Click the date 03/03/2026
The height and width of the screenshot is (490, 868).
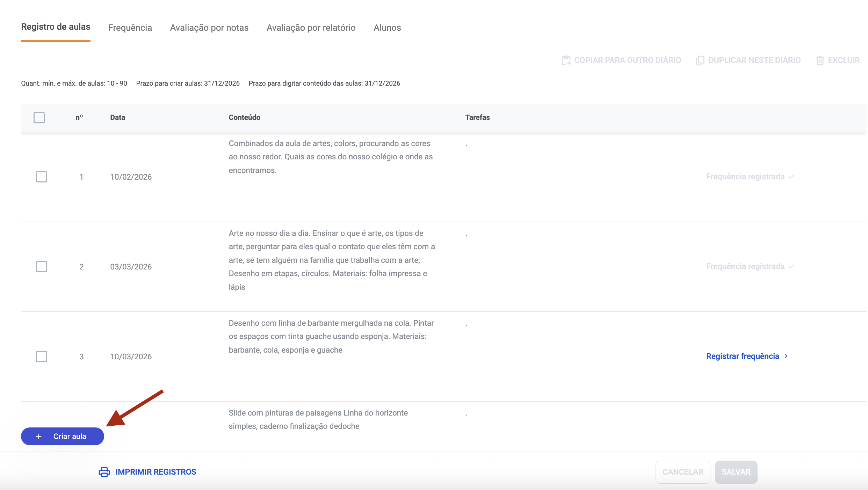click(131, 267)
